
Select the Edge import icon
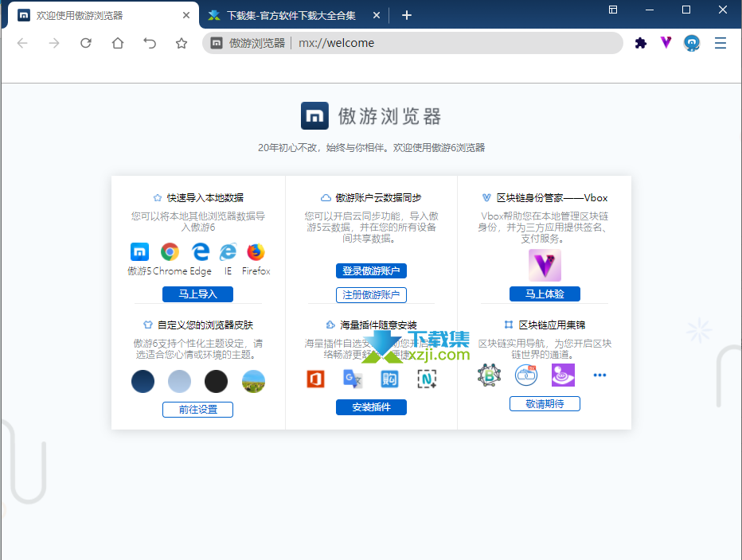point(201,251)
